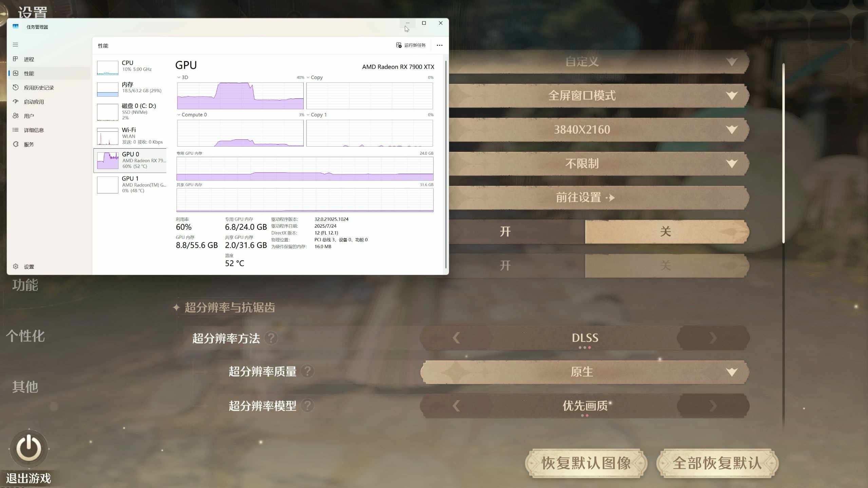The height and width of the screenshot is (488, 868).
Task: Click 恢复默认图像 restore default button
Action: click(x=586, y=463)
